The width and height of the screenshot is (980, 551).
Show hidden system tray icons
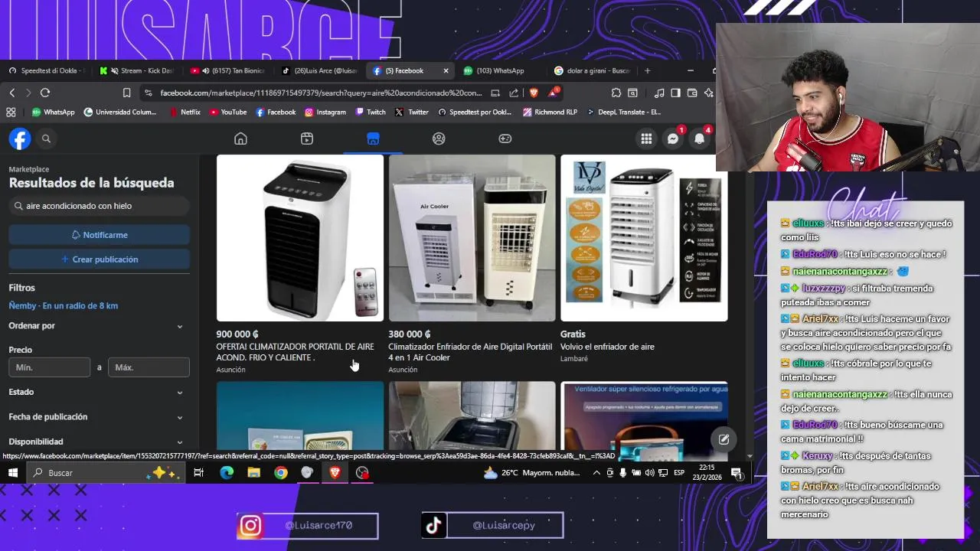tap(596, 473)
